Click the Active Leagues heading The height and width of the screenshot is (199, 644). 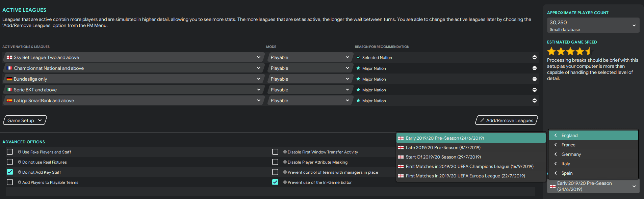24,10
